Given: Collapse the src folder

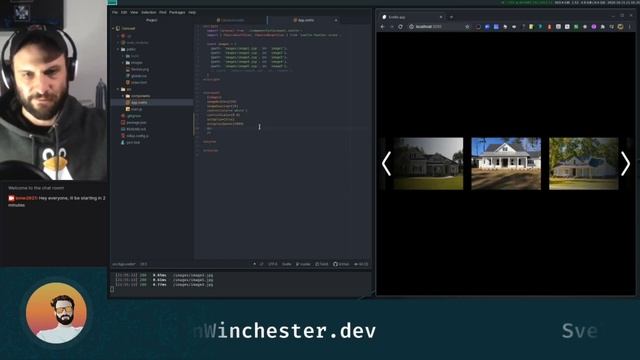Looking at the screenshot, I should coord(119,89).
